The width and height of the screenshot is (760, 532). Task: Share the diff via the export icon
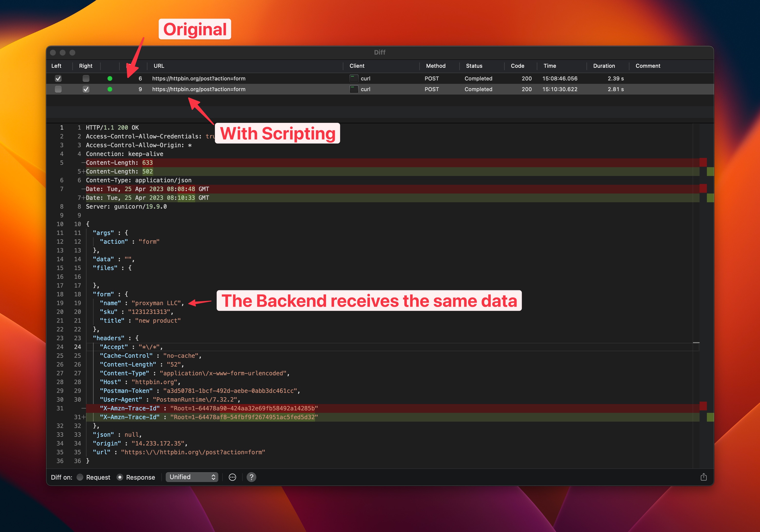click(703, 477)
